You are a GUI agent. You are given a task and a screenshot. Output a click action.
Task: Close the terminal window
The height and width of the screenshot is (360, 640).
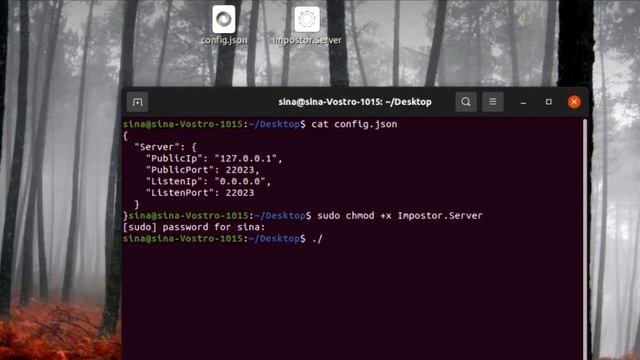574,102
